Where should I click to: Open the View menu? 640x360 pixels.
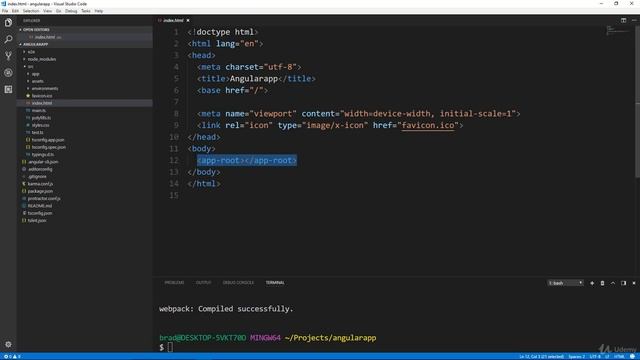[x=47, y=11]
